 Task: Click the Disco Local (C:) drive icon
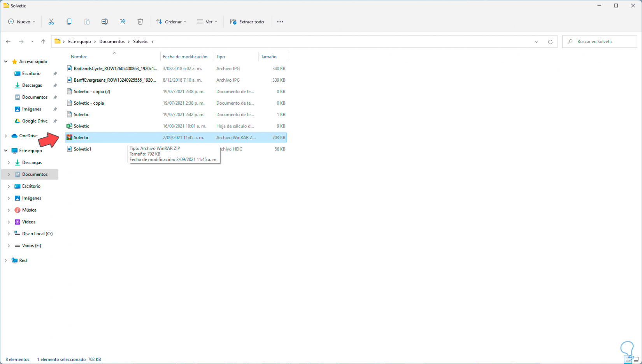pos(17,234)
